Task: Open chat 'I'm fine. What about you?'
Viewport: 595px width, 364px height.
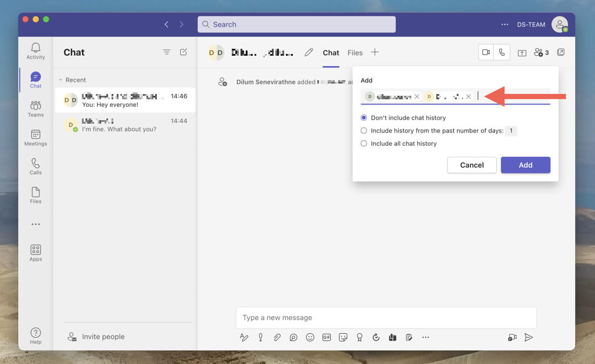Action: 126,125
